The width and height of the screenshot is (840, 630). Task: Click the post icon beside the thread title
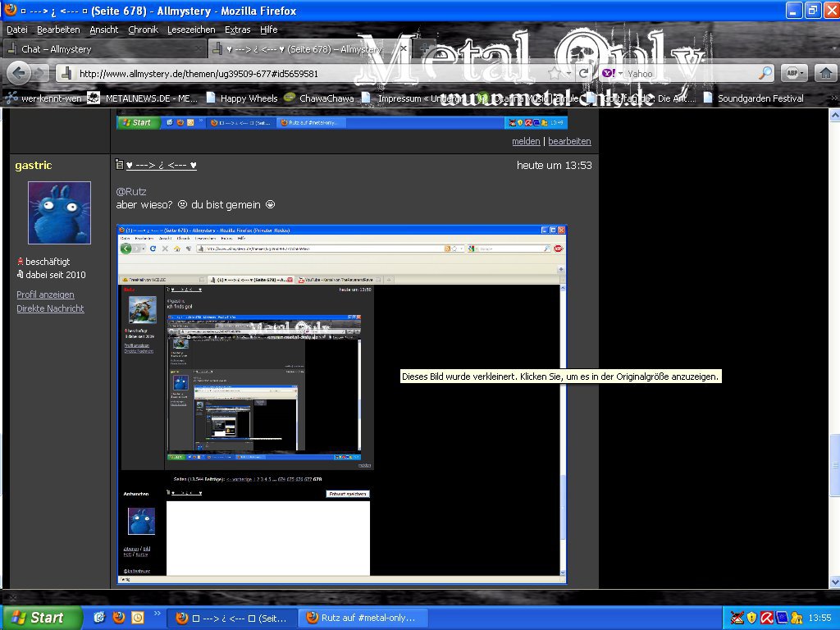(x=120, y=164)
